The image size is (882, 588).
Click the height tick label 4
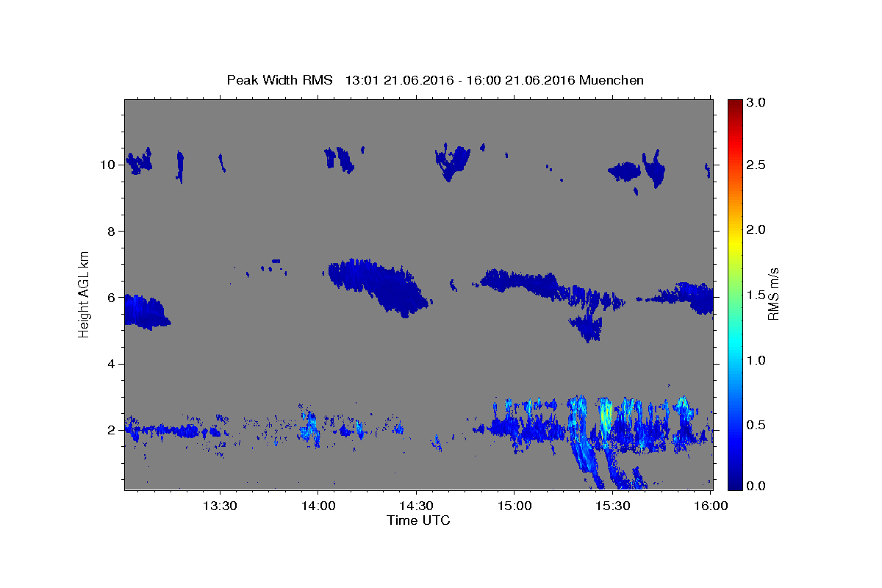pos(112,364)
